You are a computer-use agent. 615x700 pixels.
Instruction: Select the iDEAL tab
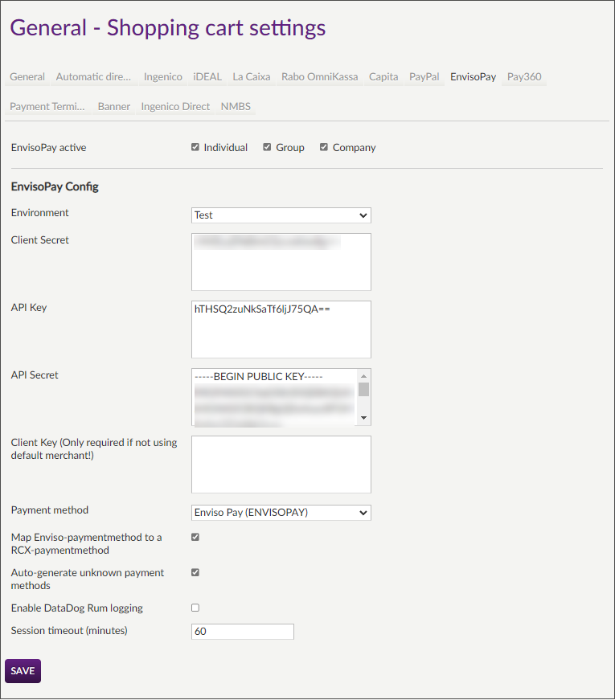207,77
